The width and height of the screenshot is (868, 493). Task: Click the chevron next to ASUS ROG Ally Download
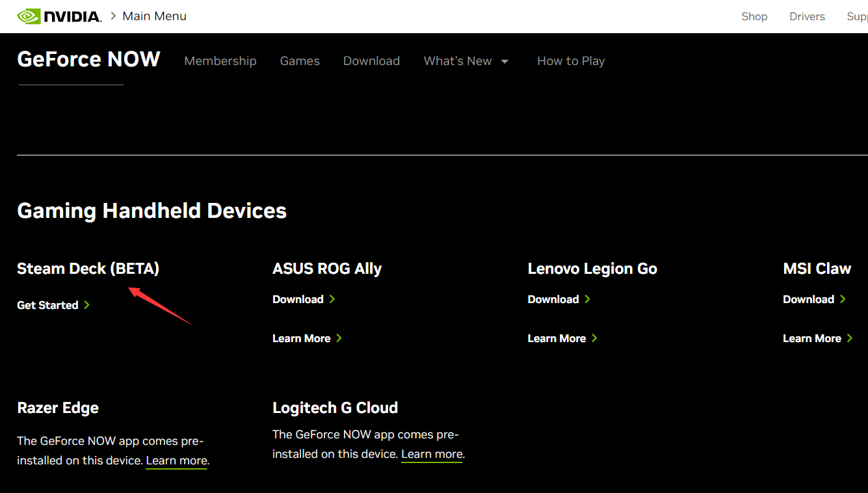[332, 299]
